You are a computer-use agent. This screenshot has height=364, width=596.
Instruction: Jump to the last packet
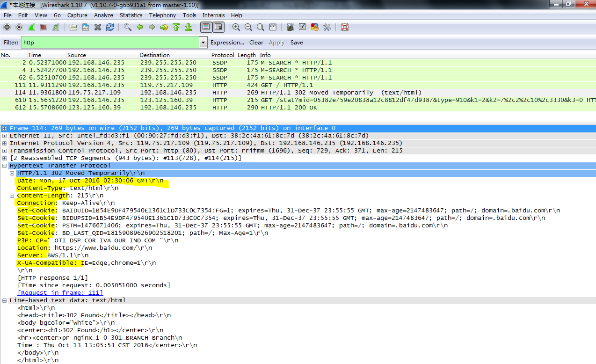click(x=188, y=27)
